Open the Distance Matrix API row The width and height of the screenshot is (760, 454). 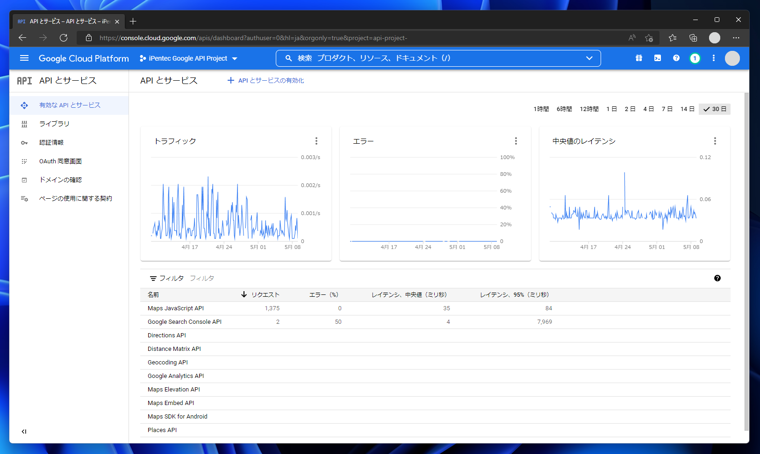[x=435, y=349]
